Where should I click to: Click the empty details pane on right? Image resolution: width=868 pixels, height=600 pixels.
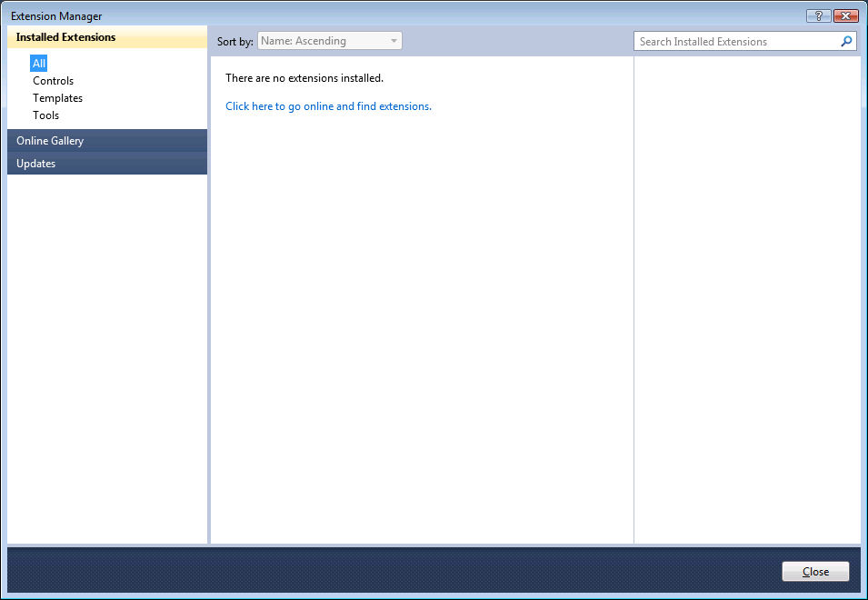click(x=747, y=299)
